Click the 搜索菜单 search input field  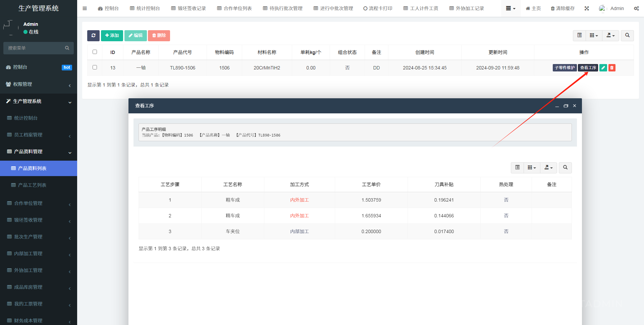pos(35,48)
